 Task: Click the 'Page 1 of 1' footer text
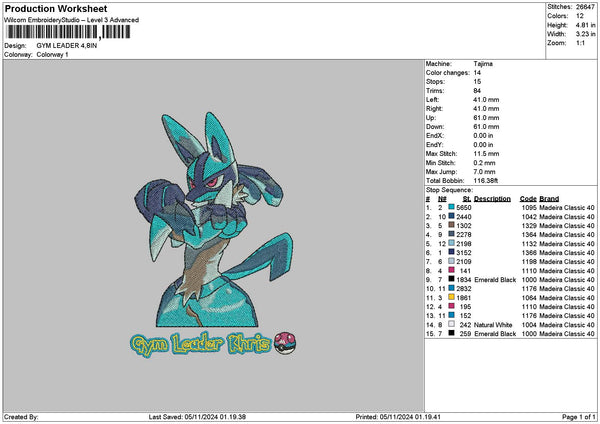click(579, 417)
